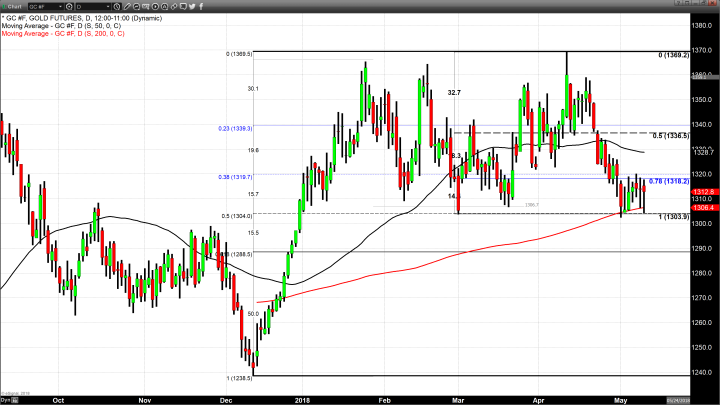
Task: Click the clock icon after the interval box
Action: (x=117, y=6)
